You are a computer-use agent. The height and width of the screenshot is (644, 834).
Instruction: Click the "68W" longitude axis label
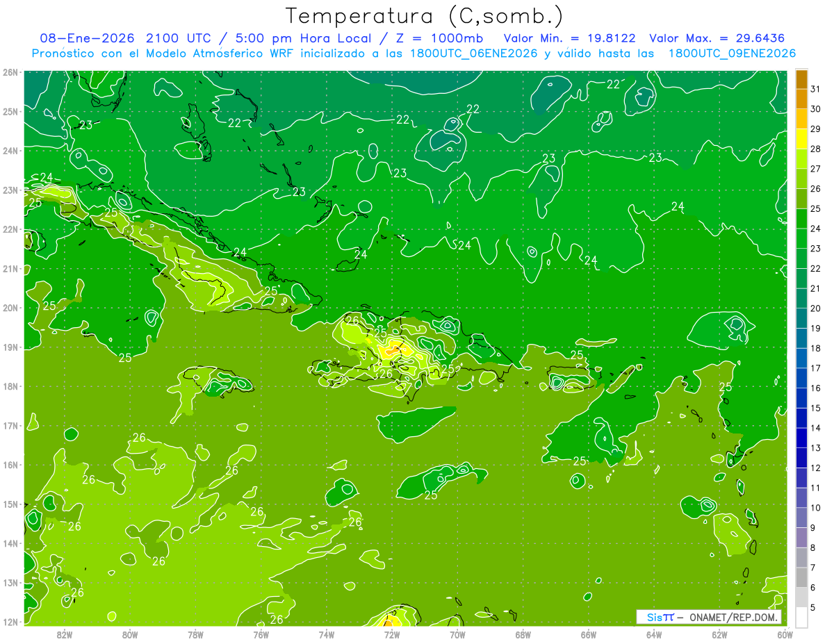click(x=523, y=634)
